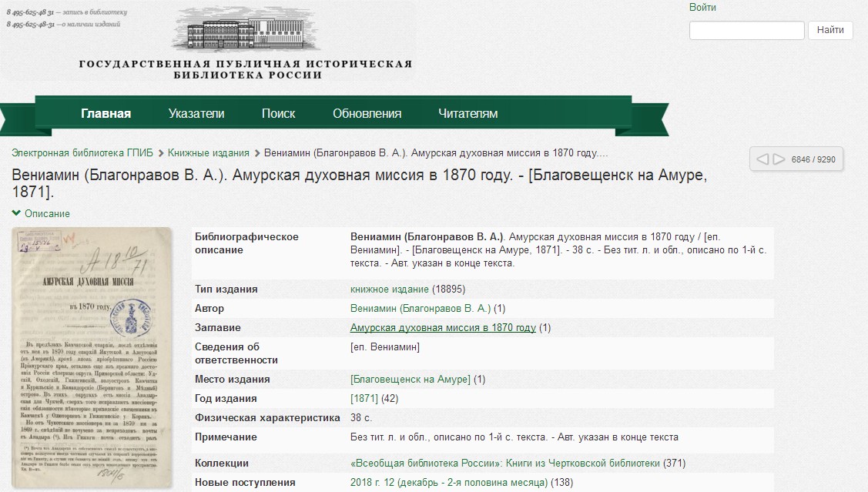The width and height of the screenshot is (868, 492).
Task: Click the record counter 6846 / 9290
Action: 813,159
